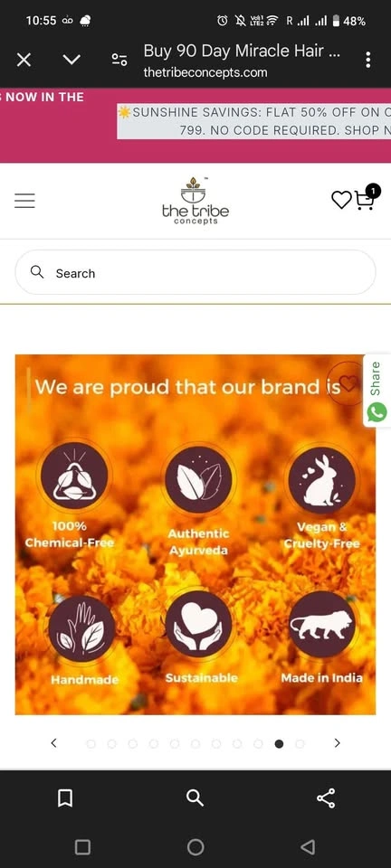Screen dimensions: 391x868
Task: Open the hamburger navigation menu
Action: pos(24,201)
